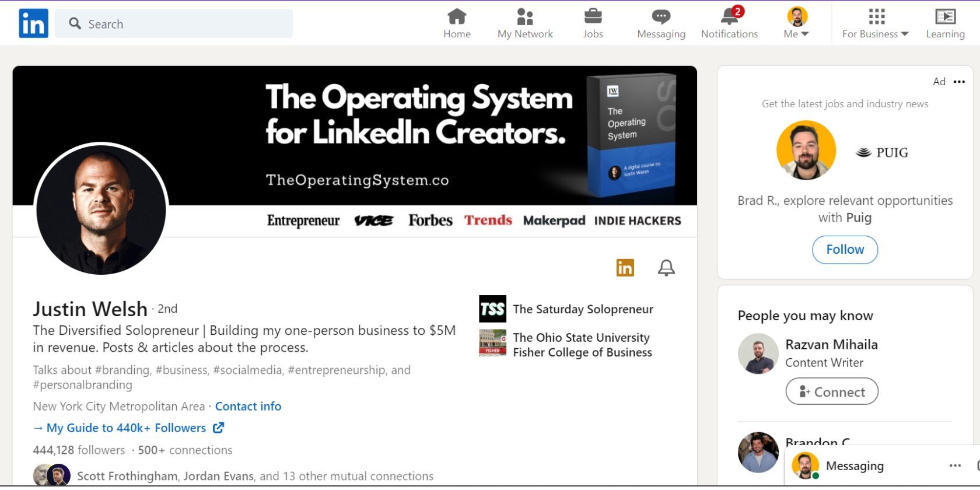Viewport: 980px width, 490px height.
Task: Click the Fisher College logo thumbnail
Action: pyautogui.click(x=492, y=343)
